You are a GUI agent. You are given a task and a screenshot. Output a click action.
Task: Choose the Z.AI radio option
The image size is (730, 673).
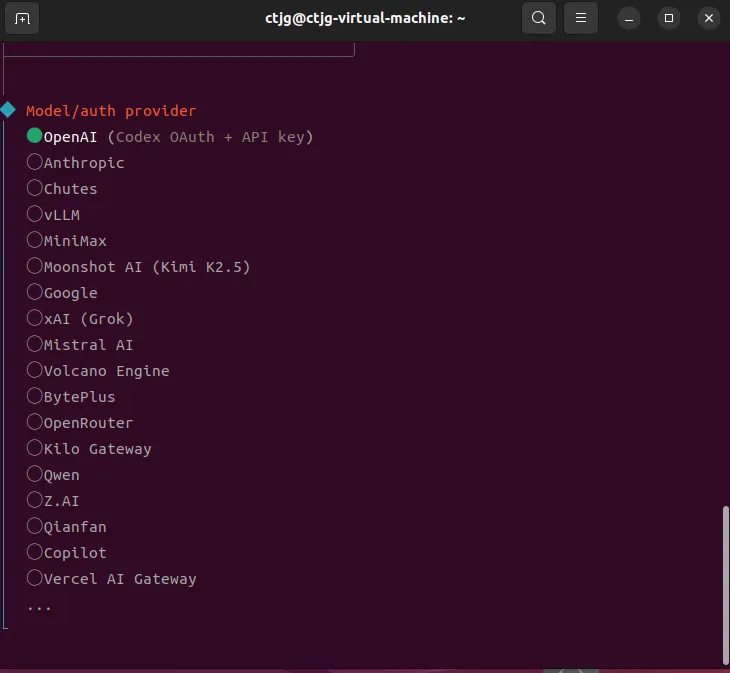click(x=34, y=500)
